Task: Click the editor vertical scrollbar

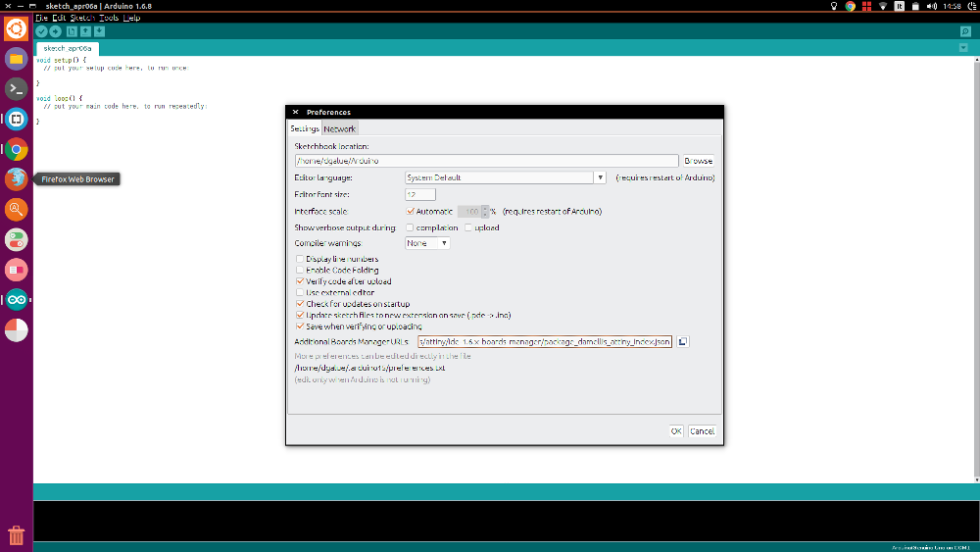Action: click(x=976, y=270)
